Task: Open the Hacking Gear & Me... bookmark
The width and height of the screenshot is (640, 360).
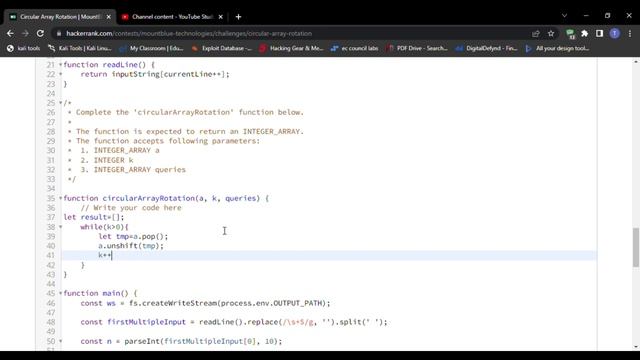Action: click(x=291, y=48)
